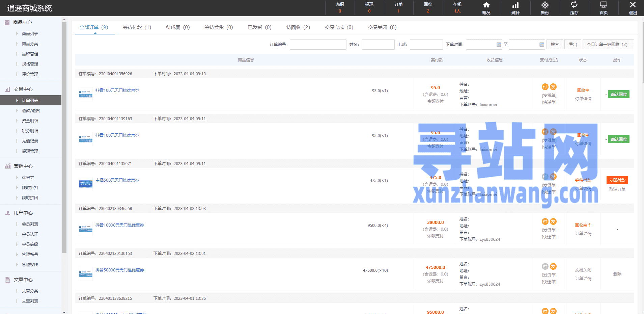Click the 搜索 search button
Screen dimensions: 644x314
(x=555, y=44)
